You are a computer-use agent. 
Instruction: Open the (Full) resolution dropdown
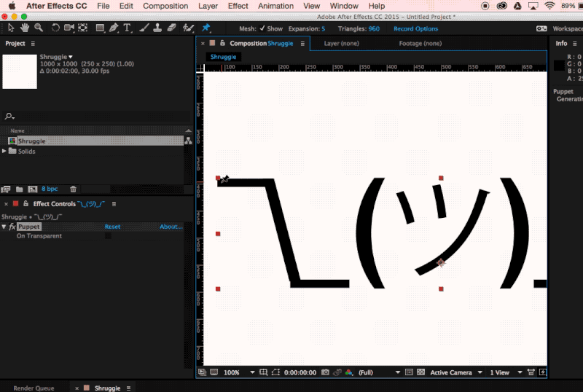379,372
